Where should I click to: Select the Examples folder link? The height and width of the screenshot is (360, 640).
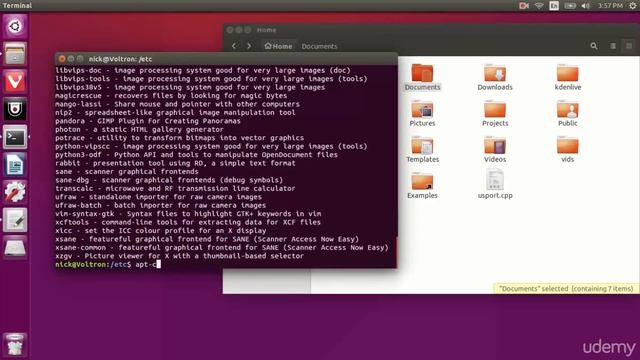[x=422, y=186]
